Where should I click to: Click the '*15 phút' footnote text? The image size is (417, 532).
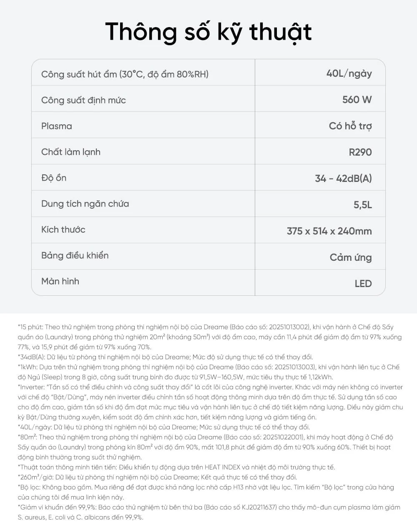(210, 337)
